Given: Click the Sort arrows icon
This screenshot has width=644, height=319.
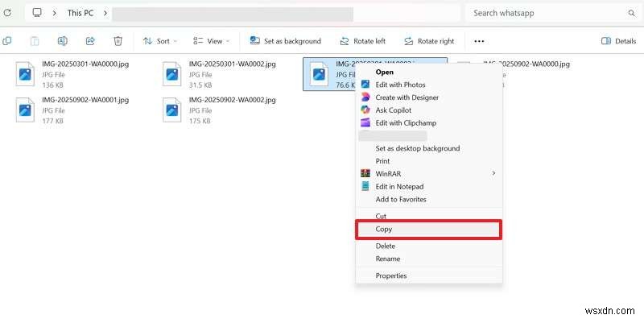Looking at the screenshot, I should click(x=147, y=41).
